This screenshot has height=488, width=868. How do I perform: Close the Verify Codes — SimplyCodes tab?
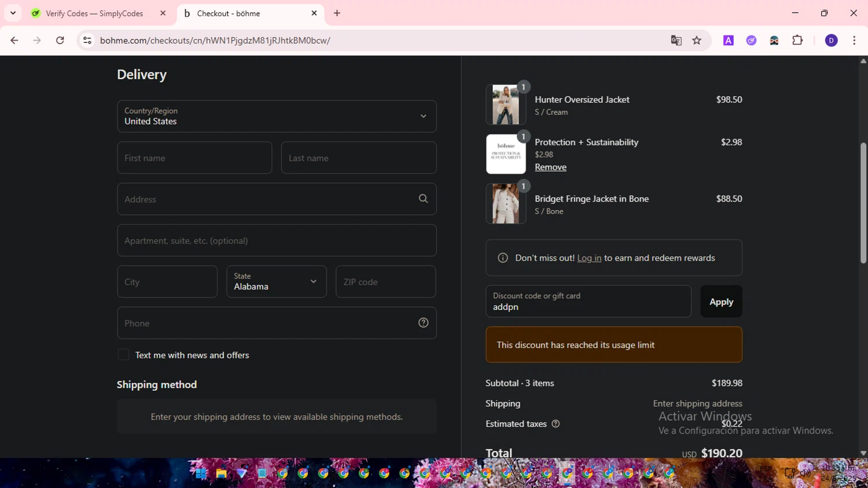(163, 13)
